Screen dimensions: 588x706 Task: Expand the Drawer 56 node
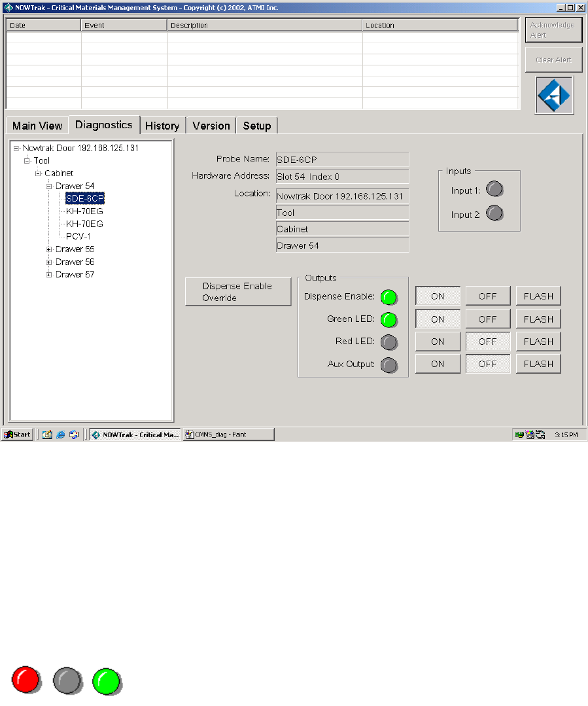49,262
